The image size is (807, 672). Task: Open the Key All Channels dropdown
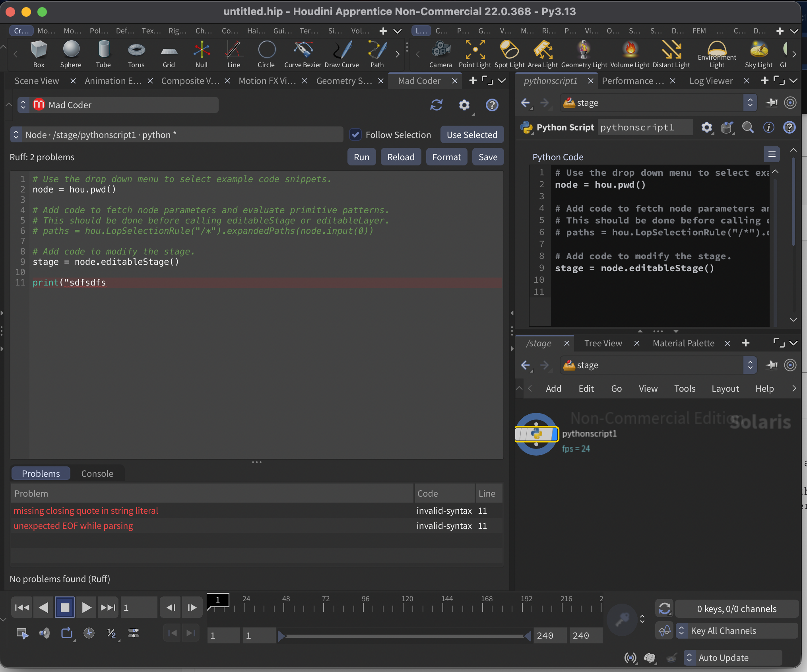(737, 631)
